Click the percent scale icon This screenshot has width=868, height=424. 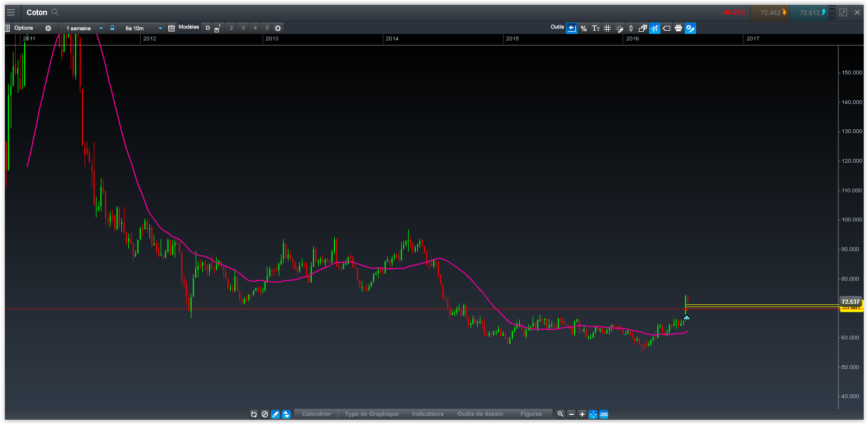tap(583, 29)
